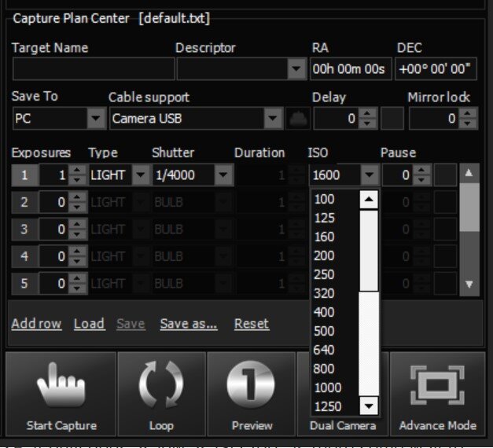The image size is (493, 448).
Task: Click the ISO list scrollbar down arrow
Action: [x=369, y=406]
